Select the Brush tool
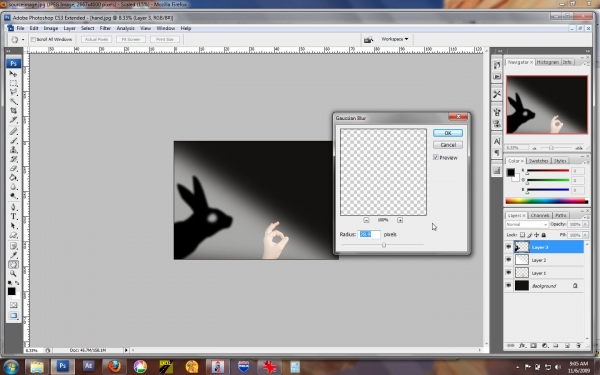 [x=13, y=140]
